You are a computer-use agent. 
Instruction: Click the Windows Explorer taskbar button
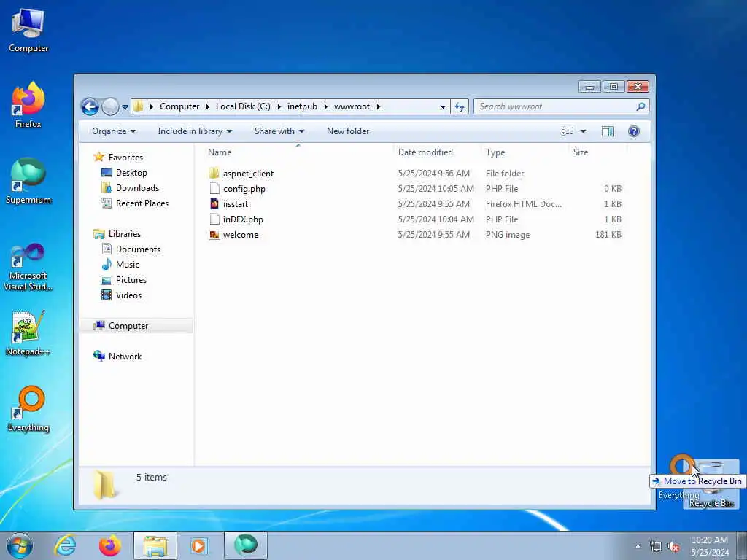point(155,545)
